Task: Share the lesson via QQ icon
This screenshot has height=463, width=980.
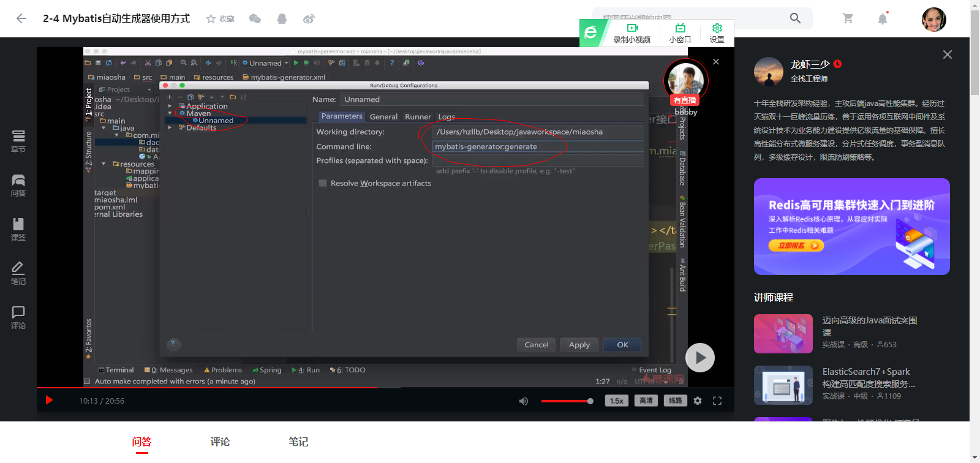Action: coord(282,19)
